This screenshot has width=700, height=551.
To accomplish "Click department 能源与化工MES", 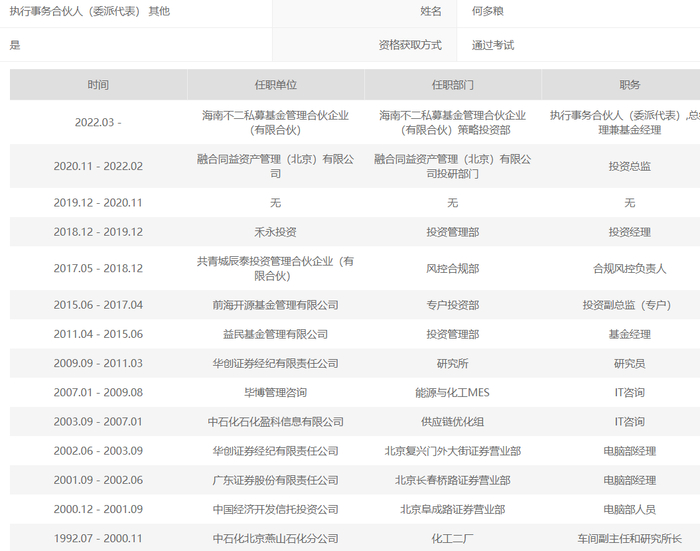I will pyautogui.click(x=453, y=392).
